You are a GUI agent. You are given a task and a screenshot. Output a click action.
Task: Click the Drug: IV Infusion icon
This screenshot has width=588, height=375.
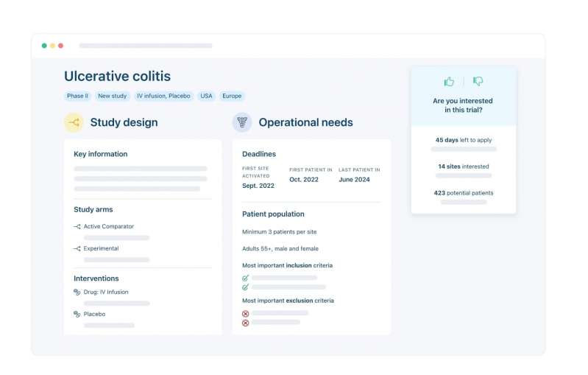[77, 292]
